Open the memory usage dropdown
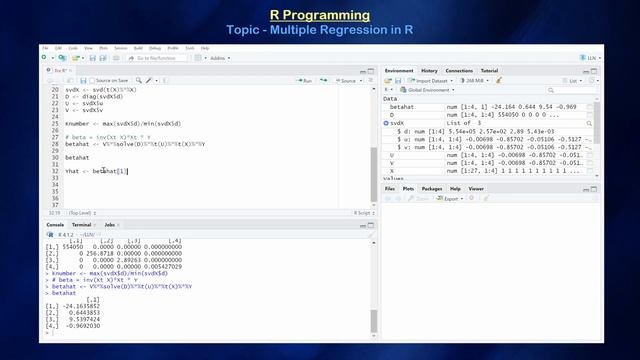Image resolution: width=640 pixels, height=360 pixels. coord(474,81)
